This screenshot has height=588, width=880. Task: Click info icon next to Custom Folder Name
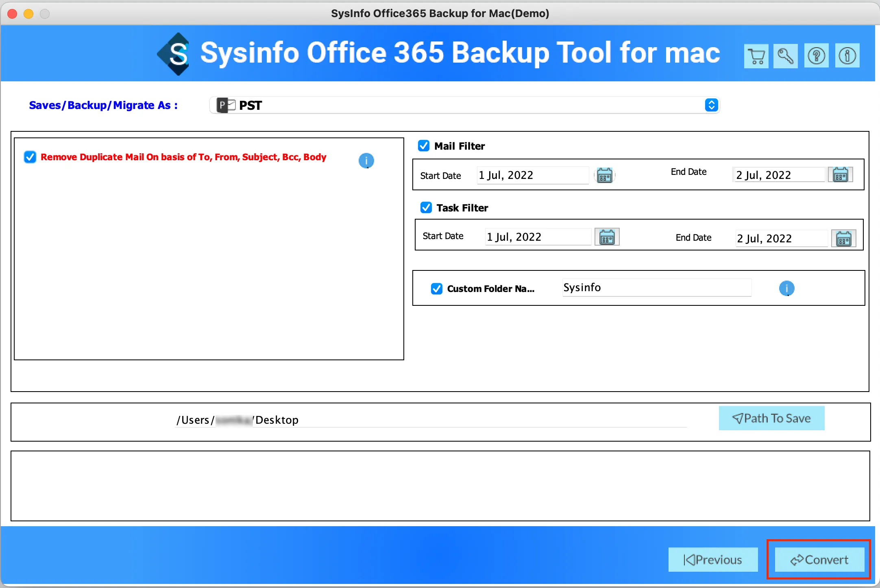click(786, 288)
